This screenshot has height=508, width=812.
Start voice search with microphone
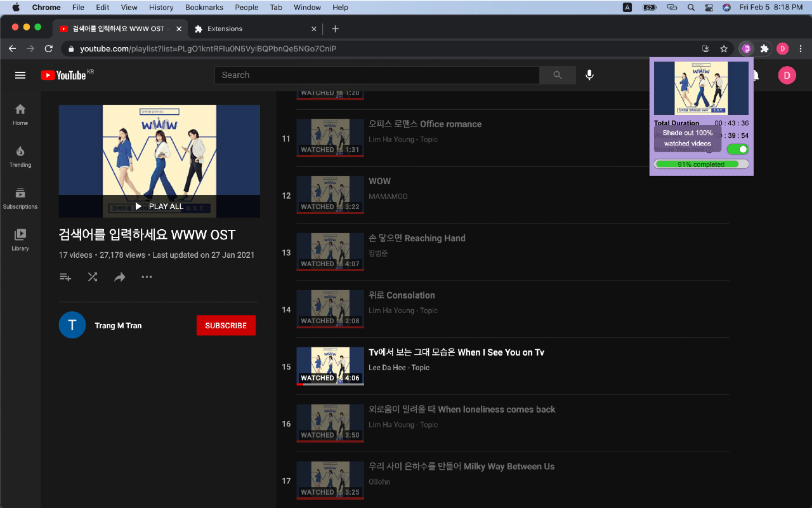pos(589,75)
